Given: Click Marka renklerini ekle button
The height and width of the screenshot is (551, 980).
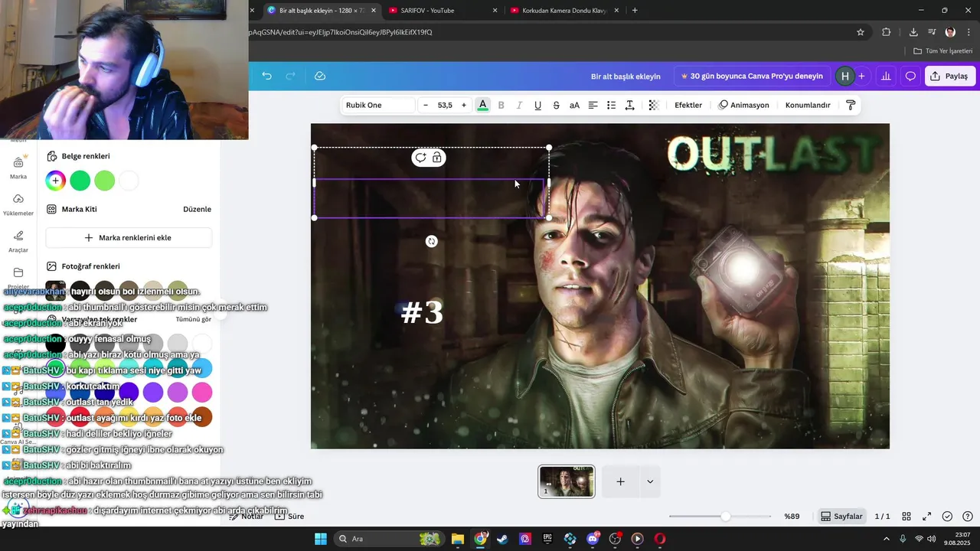Looking at the screenshot, I should click(129, 238).
